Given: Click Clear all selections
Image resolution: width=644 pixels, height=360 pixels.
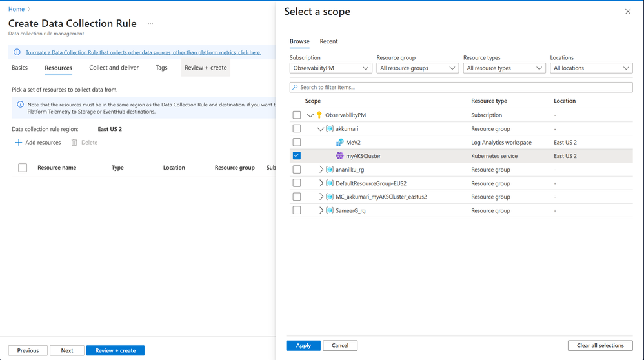Looking at the screenshot, I should coord(600,346).
